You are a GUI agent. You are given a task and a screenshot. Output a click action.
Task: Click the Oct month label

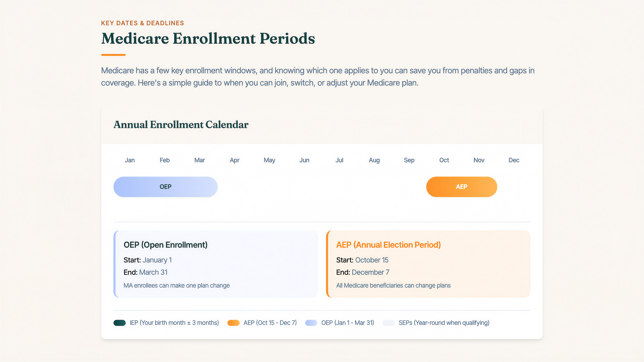coord(444,160)
